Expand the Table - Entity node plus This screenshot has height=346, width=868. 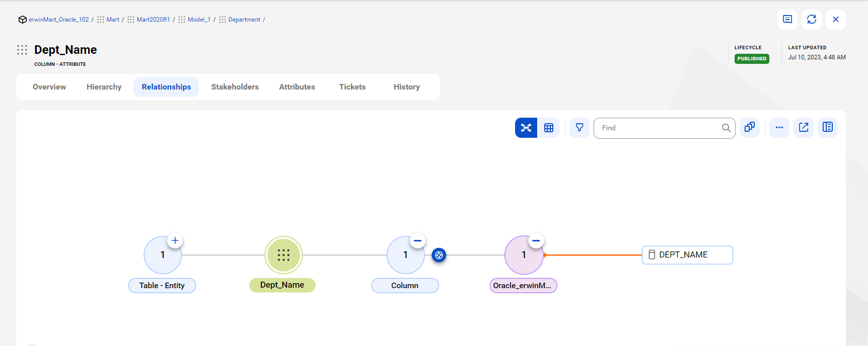(x=175, y=240)
